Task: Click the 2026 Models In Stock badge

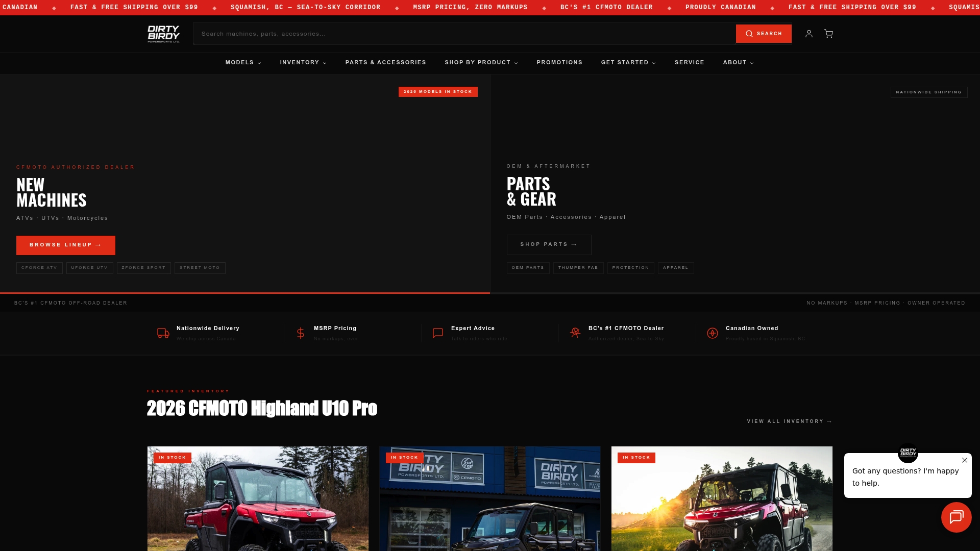Action: [x=438, y=92]
